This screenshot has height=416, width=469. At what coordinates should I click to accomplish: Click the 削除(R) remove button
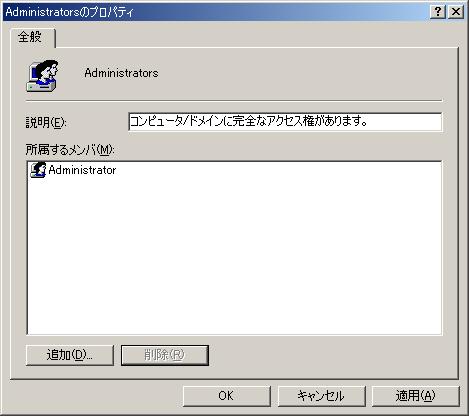point(165,355)
